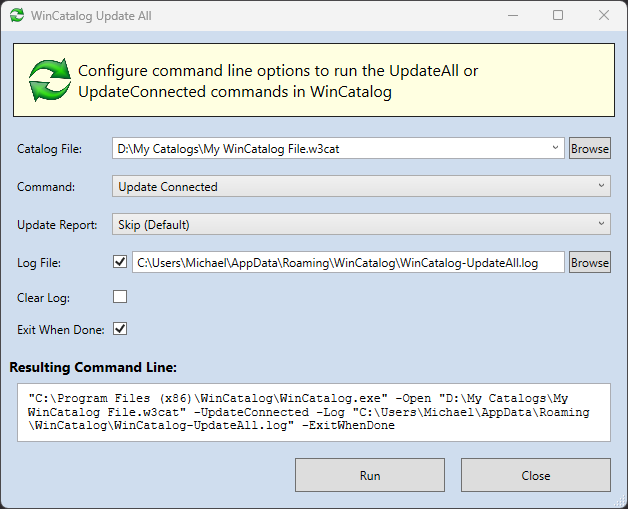Click inside the Log File path field

click(350, 262)
